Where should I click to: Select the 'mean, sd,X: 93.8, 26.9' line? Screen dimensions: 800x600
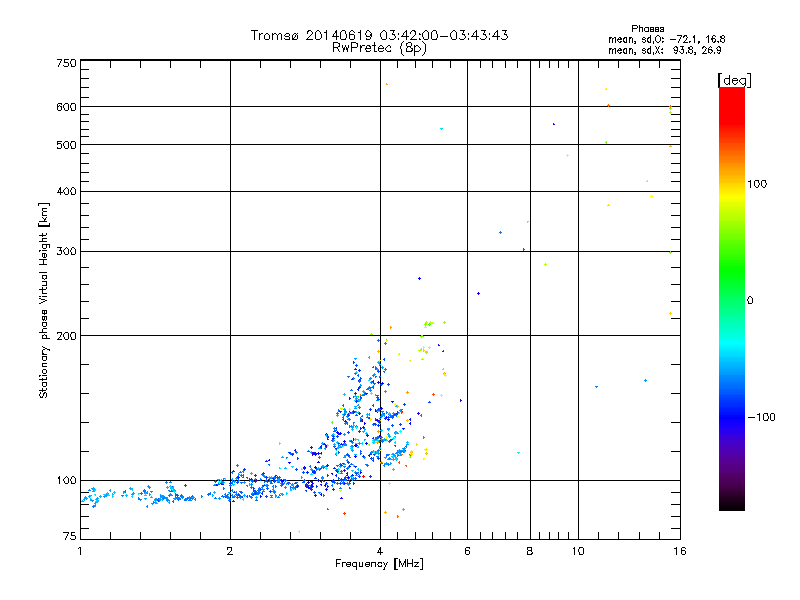[664, 50]
